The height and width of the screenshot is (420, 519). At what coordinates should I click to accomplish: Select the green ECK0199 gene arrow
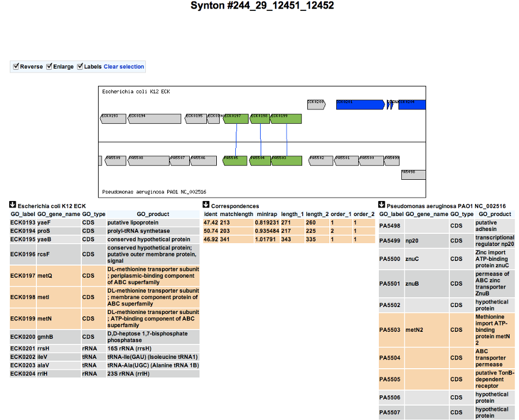point(286,119)
